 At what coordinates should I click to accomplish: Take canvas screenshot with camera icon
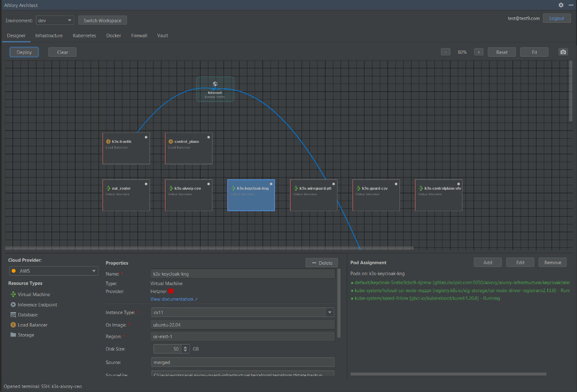tap(563, 52)
